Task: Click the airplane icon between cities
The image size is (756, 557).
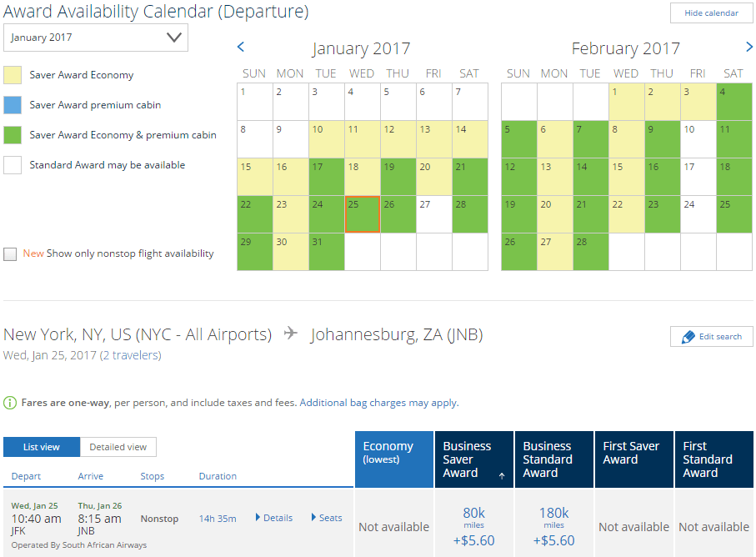Action: [x=291, y=333]
